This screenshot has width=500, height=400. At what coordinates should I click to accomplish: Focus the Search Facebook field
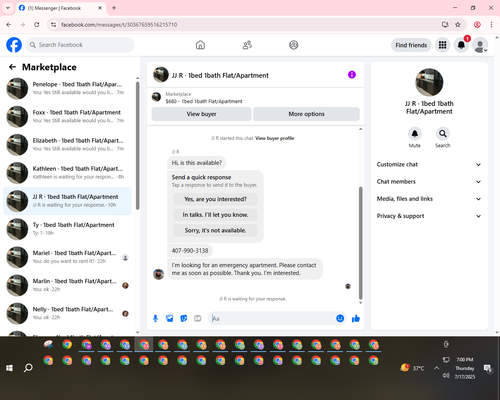(x=80, y=45)
